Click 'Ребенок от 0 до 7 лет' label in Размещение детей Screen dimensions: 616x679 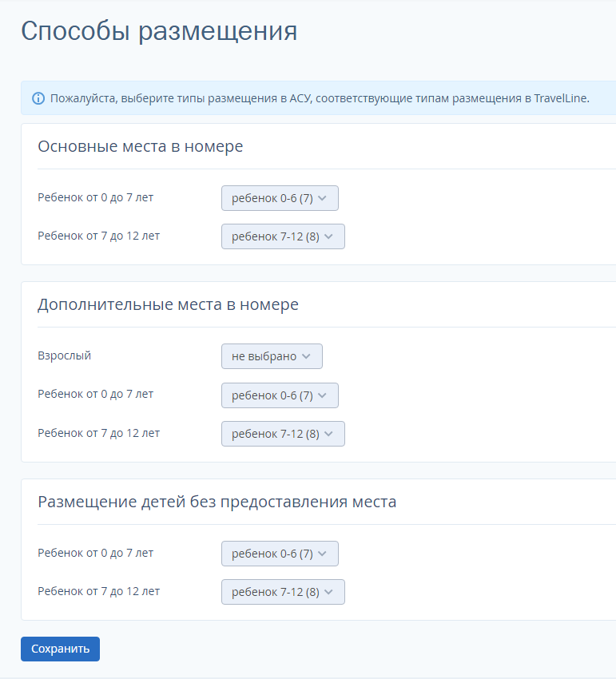pos(96,553)
